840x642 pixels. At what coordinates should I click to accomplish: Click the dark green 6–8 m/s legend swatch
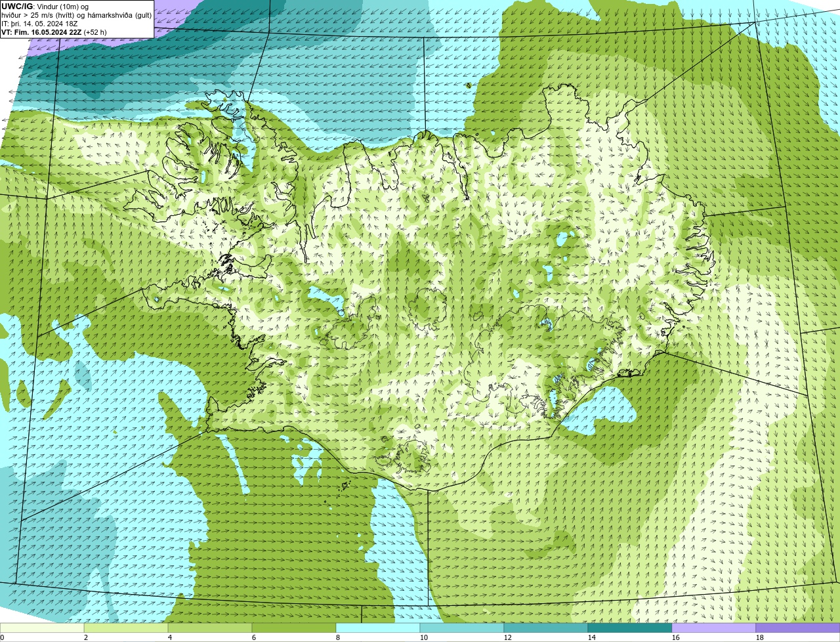point(294,628)
